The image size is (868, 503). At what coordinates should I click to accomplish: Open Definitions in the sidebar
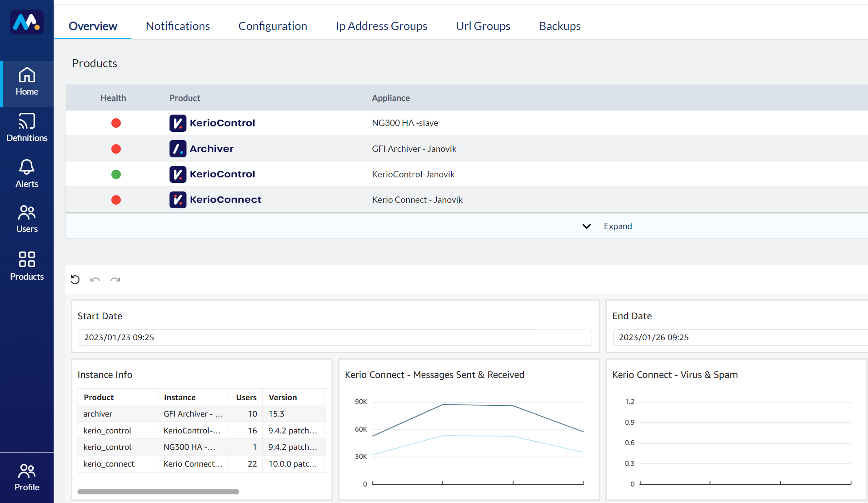coord(27,128)
